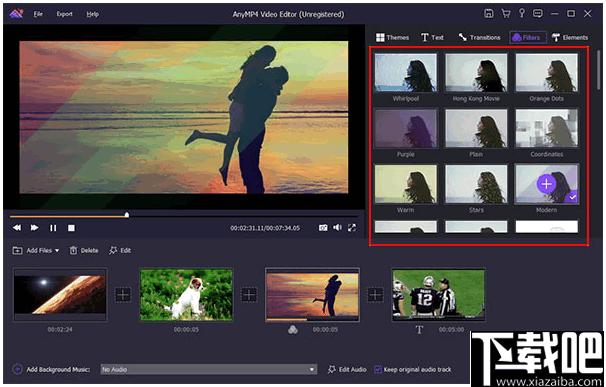Select the Purple filter thumbnail

(x=406, y=128)
